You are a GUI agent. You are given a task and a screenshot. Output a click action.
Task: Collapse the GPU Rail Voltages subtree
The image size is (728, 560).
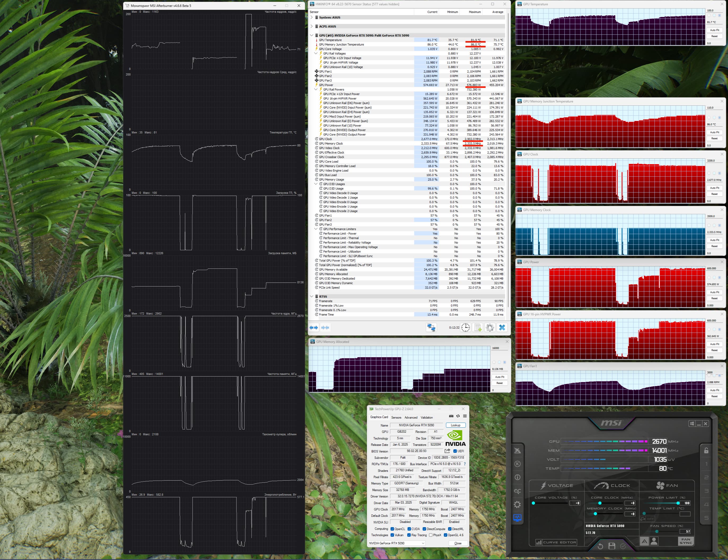[316, 53]
